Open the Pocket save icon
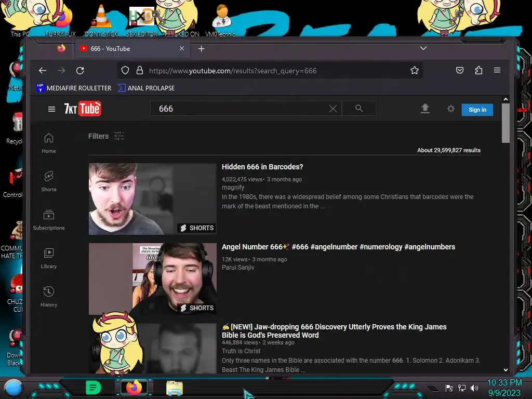532x399 pixels. tap(459, 70)
